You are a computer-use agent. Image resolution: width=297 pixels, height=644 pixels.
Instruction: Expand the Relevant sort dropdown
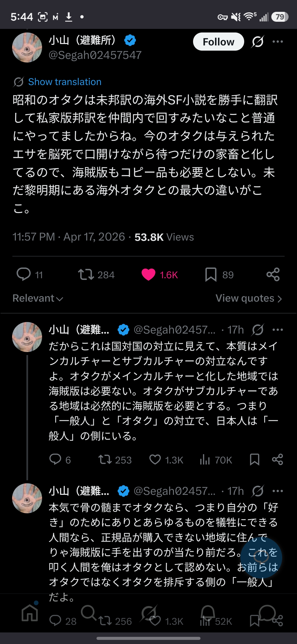coord(38,298)
